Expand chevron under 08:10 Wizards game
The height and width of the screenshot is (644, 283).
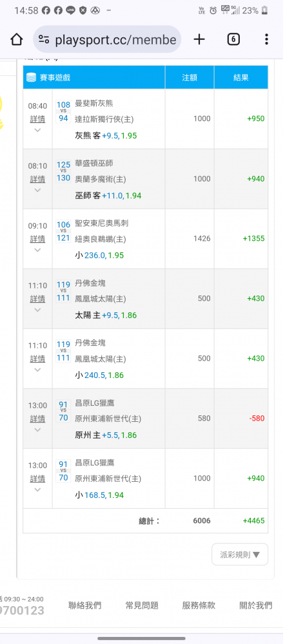37,190
